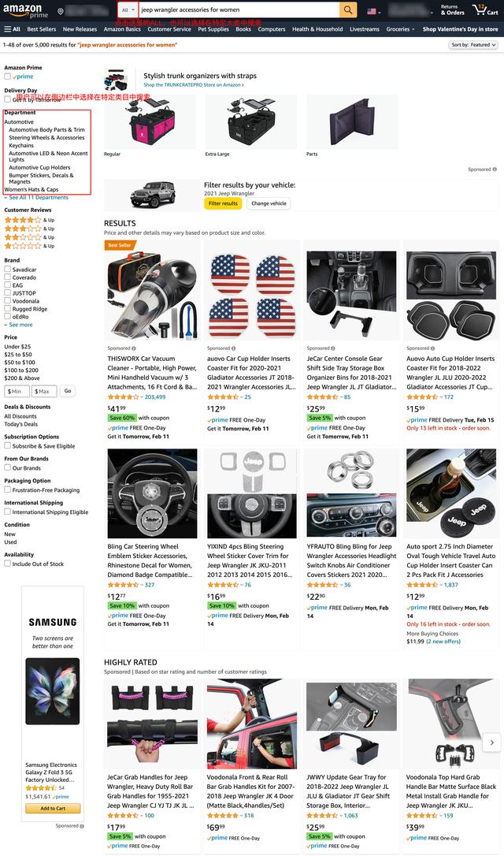Click the delivery location pin icon
The height and width of the screenshot is (856, 504).
point(61,11)
